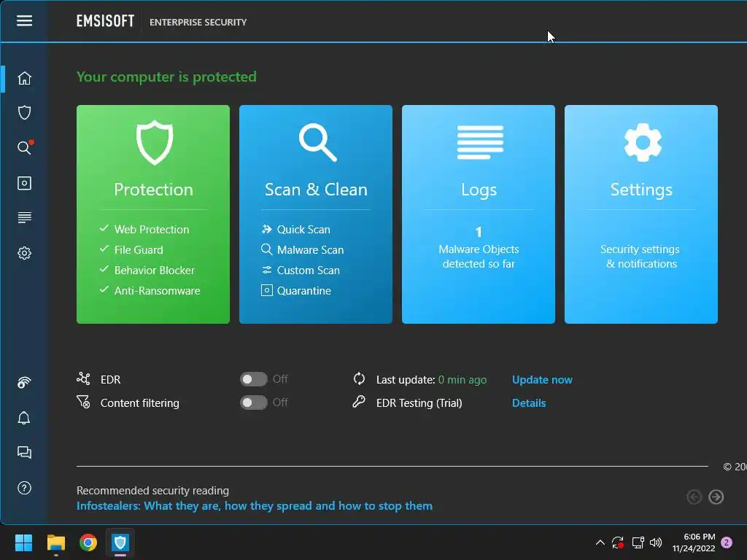Open notifications bell in sidebar
This screenshot has width=747, height=560.
coord(24,418)
